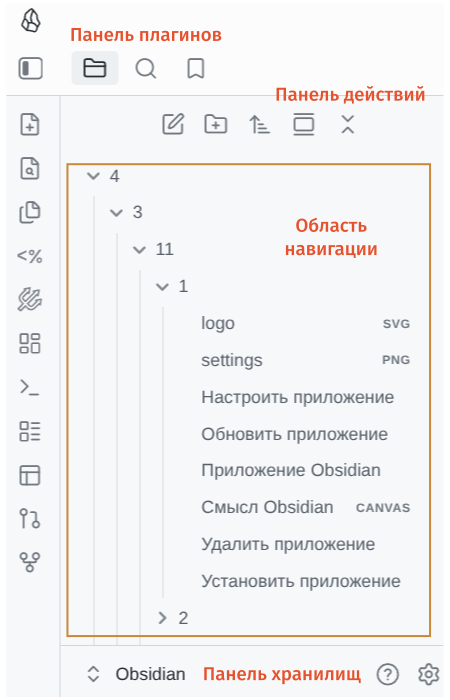This screenshot has width=450, height=700.
Task: Click the panel layout ribbon icon
Action: tap(30, 475)
